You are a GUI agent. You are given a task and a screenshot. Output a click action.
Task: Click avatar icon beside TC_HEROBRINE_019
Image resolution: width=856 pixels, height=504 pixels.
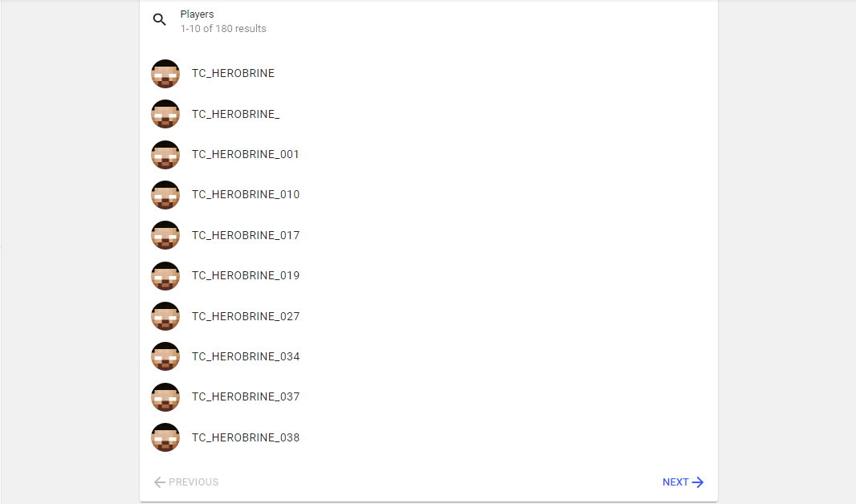tap(165, 276)
